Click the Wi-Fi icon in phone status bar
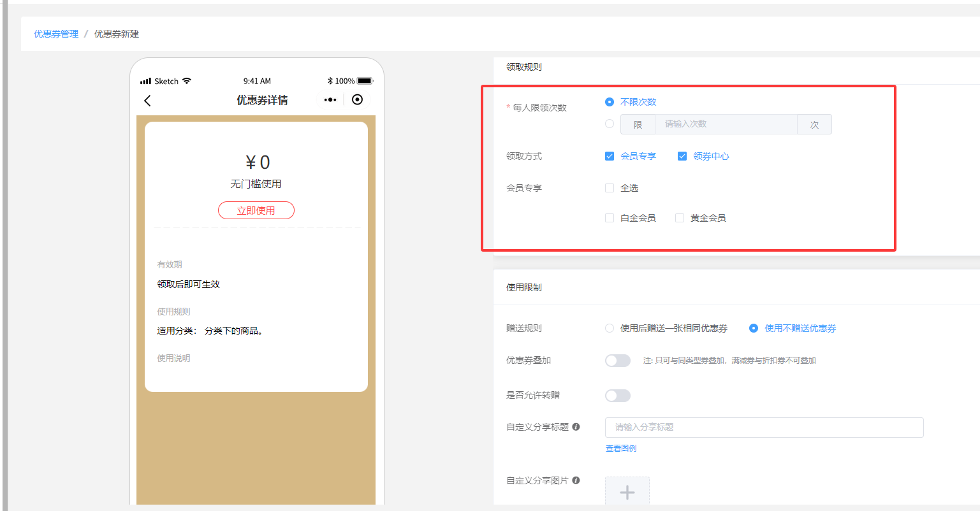980x511 pixels. pyautogui.click(x=186, y=81)
